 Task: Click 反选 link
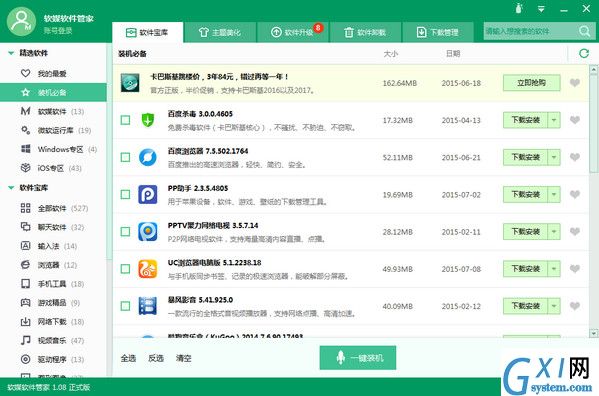pos(156,358)
